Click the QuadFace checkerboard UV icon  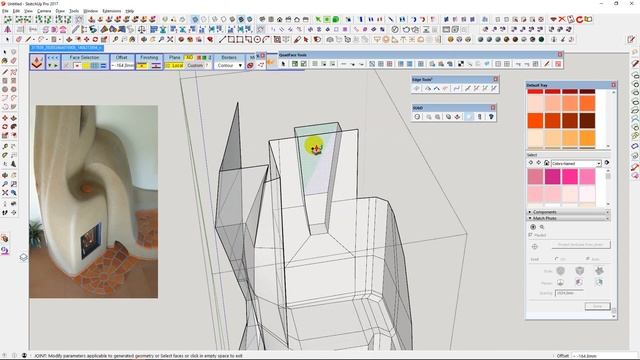(x=460, y=64)
